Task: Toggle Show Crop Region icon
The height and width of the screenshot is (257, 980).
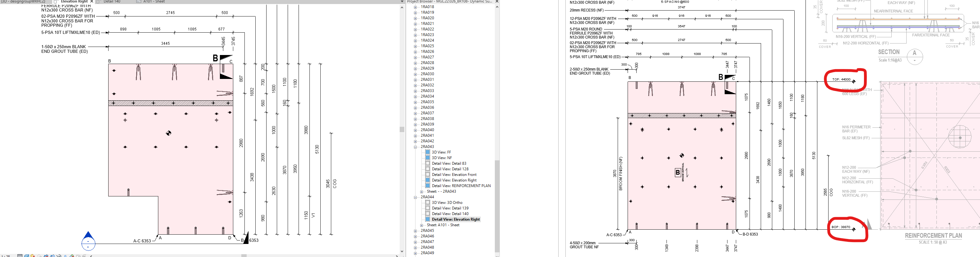Action: [x=52, y=256]
